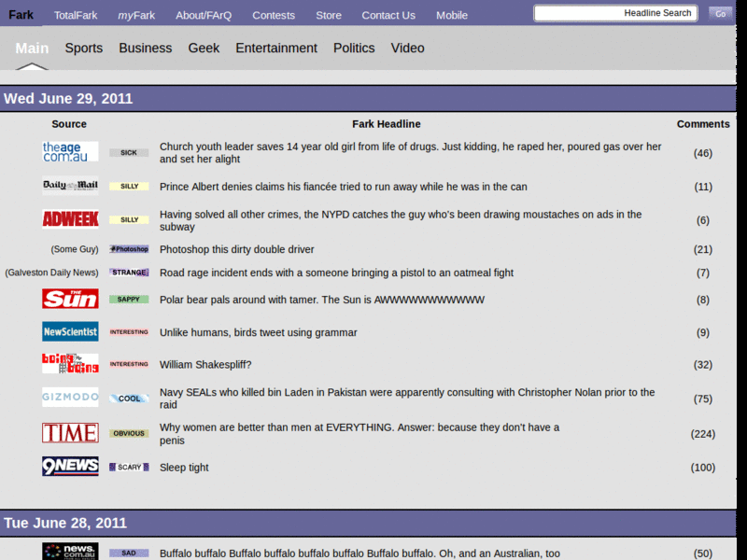Screen dimensions: 747x560
Task: Open road rage oatmeal fight headline
Action: (x=336, y=273)
